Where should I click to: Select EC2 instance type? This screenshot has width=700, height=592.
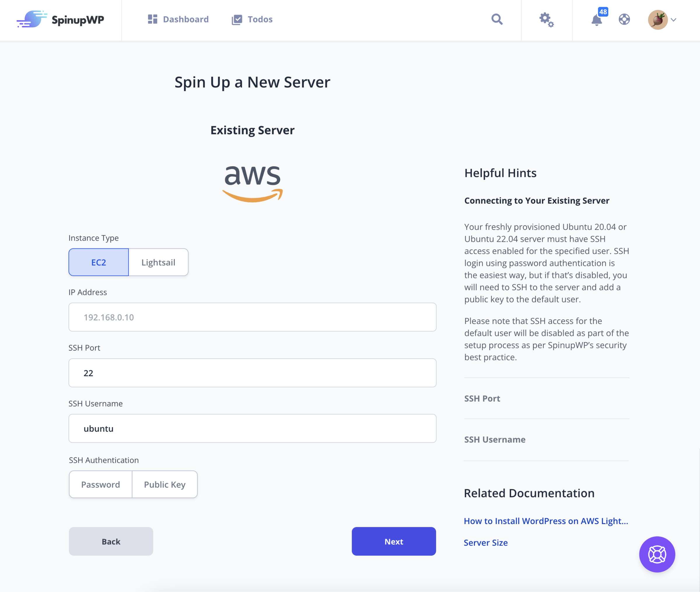coord(99,262)
